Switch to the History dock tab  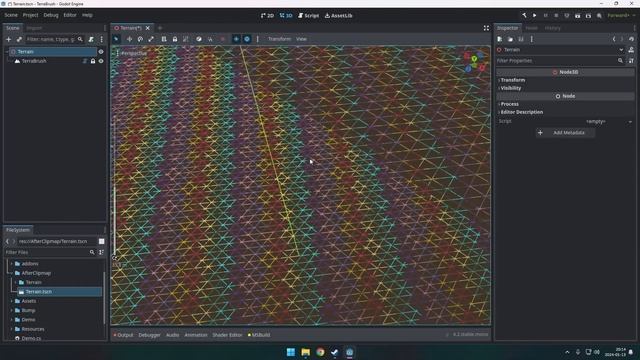(552, 28)
